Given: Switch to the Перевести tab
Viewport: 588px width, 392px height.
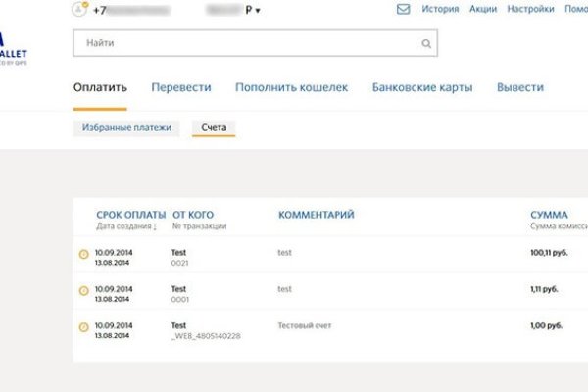Looking at the screenshot, I should (x=180, y=87).
